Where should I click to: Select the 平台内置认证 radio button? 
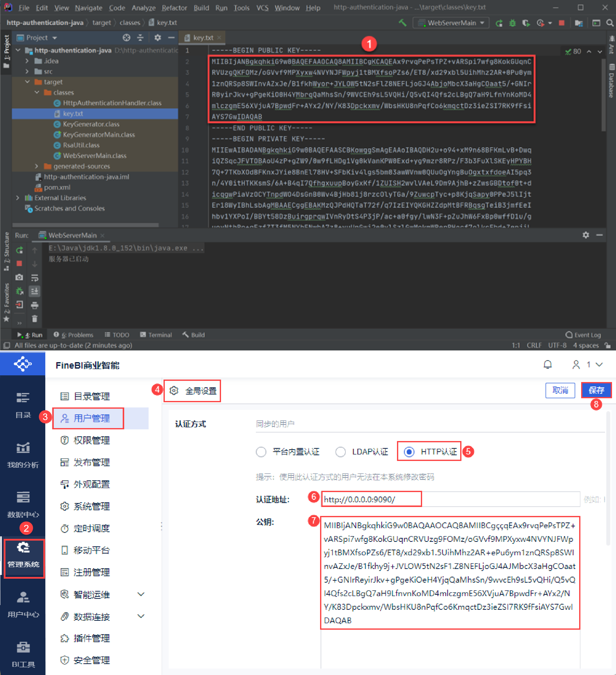(261, 452)
